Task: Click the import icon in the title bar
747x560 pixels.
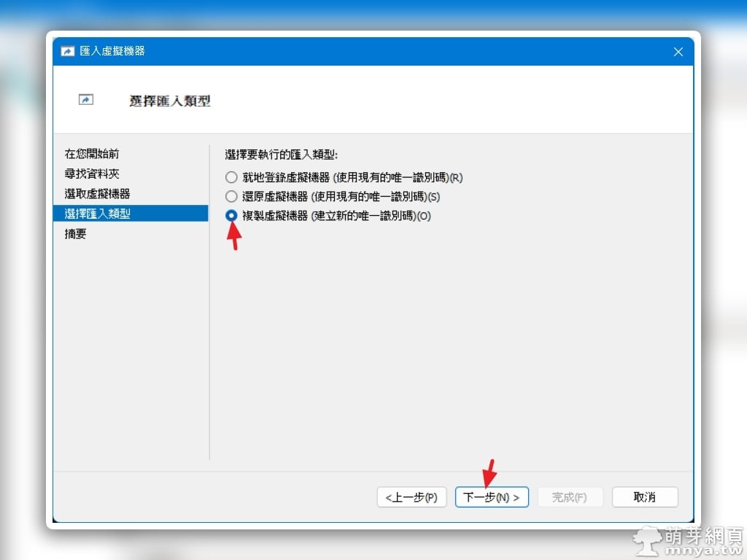Action: (x=67, y=52)
